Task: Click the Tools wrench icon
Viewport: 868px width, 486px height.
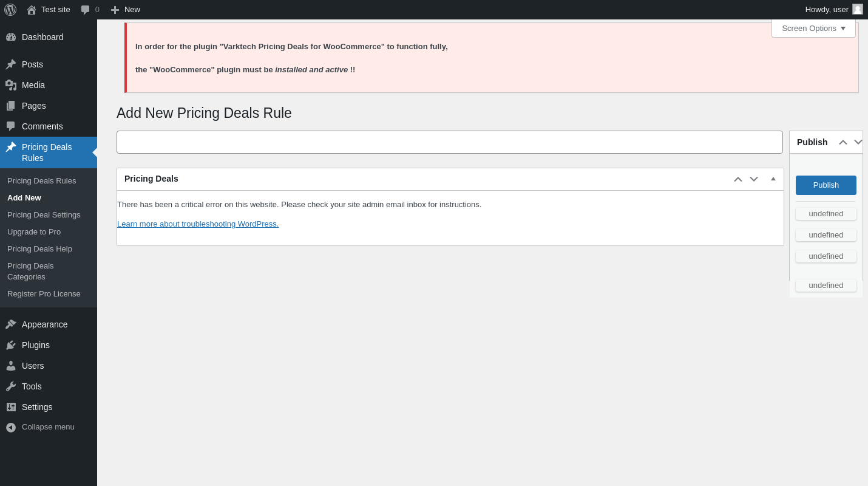Action: click(x=11, y=386)
